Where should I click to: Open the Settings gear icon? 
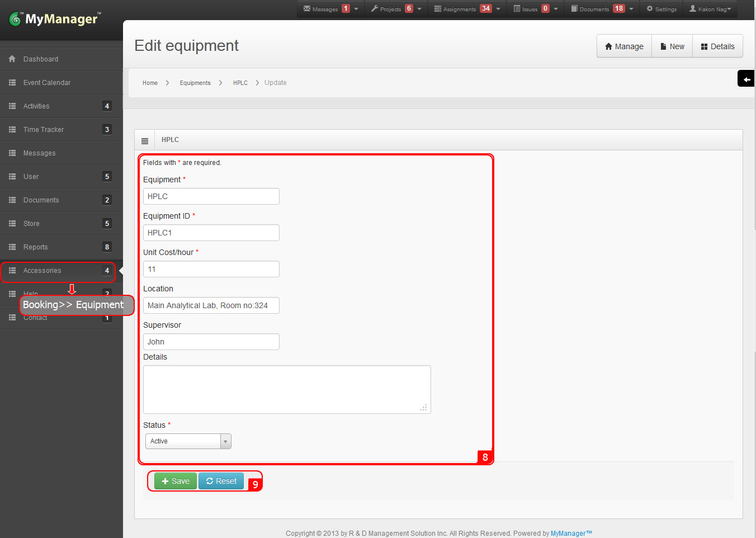(649, 8)
